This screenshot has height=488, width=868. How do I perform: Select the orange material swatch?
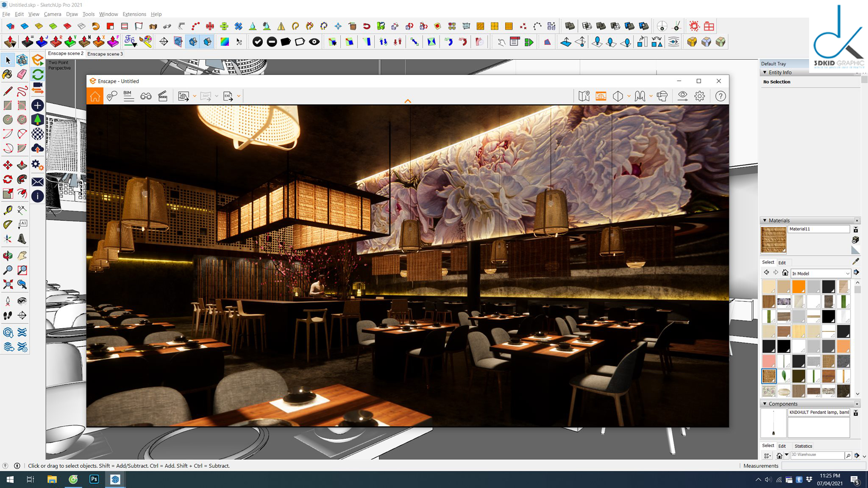[x=798, y=287]
